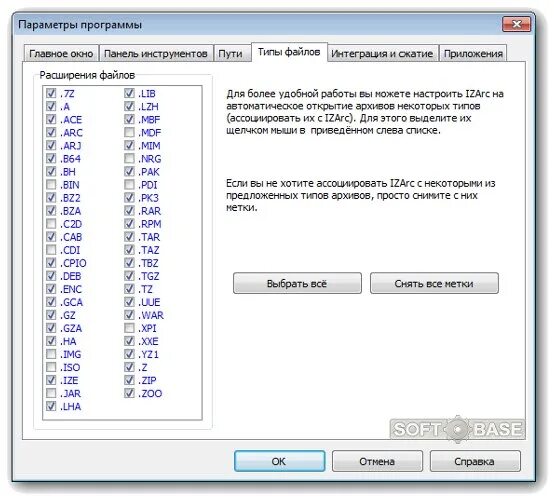Uncheck the .CPIO extension checkbox

point(51,263)
